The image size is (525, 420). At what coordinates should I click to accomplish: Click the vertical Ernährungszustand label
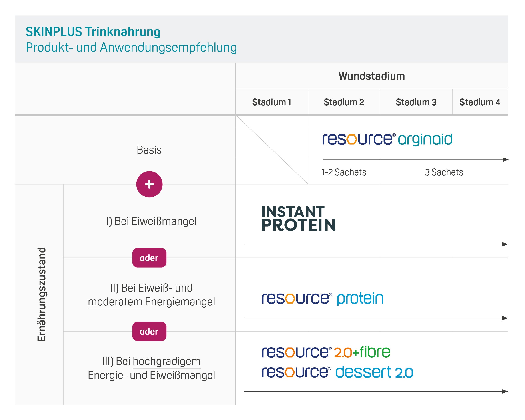coord(42,294)
